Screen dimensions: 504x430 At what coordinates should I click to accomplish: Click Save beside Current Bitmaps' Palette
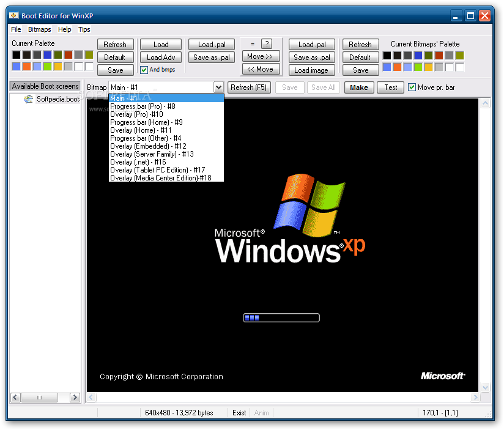pos(360,70)
